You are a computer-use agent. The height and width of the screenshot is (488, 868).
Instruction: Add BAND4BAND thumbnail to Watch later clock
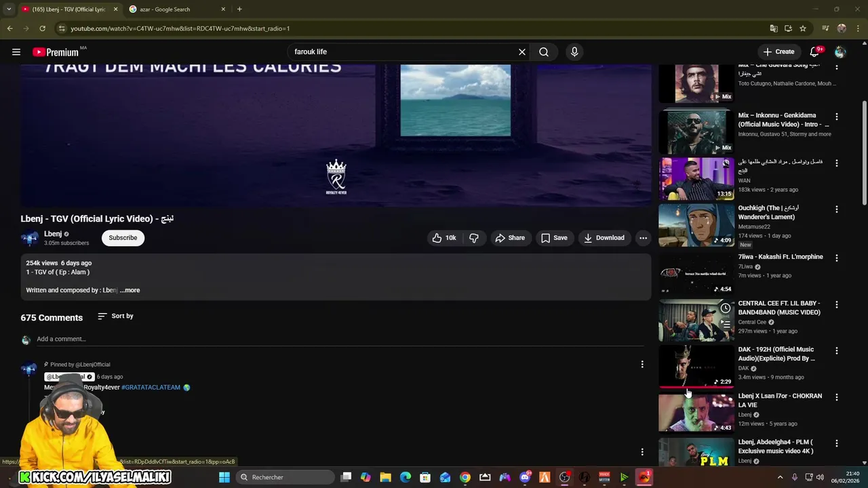coord(725,308)
